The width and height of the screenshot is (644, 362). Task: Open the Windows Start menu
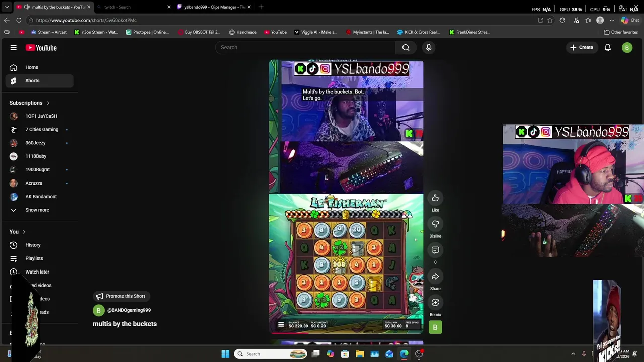click(x=225, y=354)
